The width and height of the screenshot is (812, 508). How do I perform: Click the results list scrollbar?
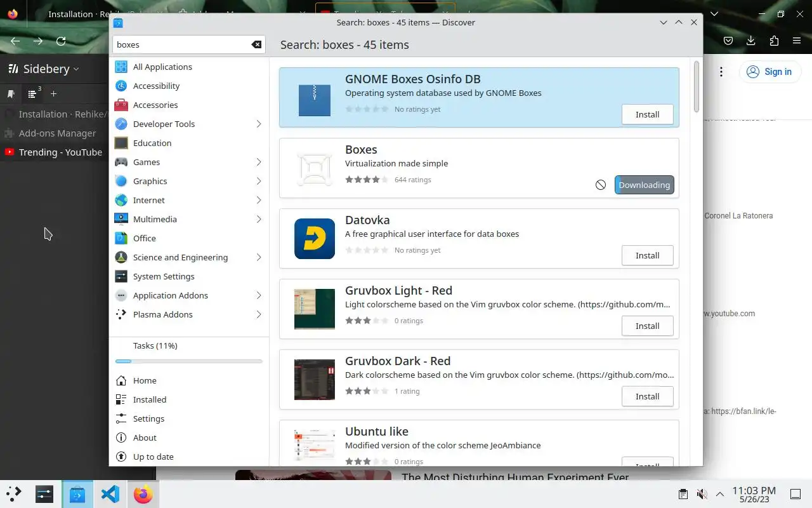tap(696, 86)
